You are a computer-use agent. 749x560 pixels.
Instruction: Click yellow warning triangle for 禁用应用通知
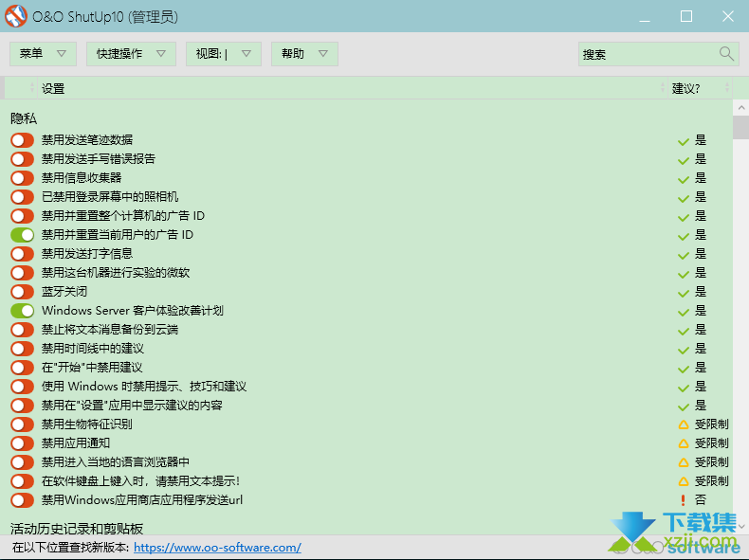pos(684,443)
